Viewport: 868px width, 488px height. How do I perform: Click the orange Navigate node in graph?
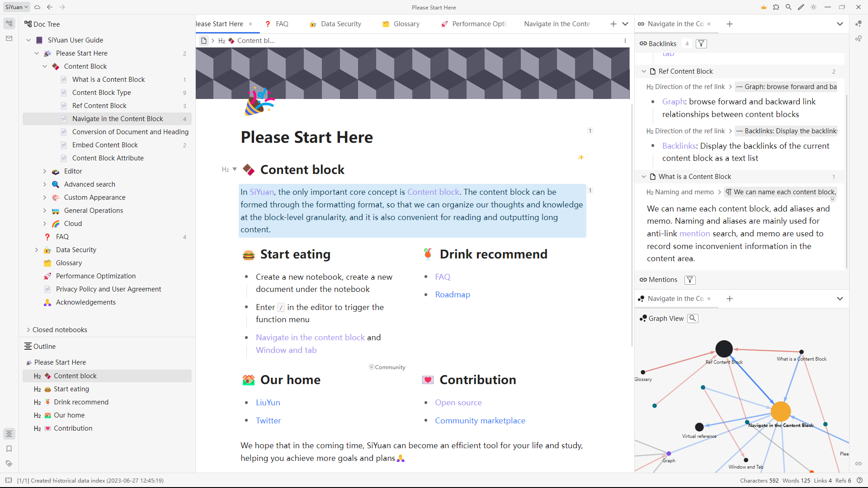pos(781,411)
